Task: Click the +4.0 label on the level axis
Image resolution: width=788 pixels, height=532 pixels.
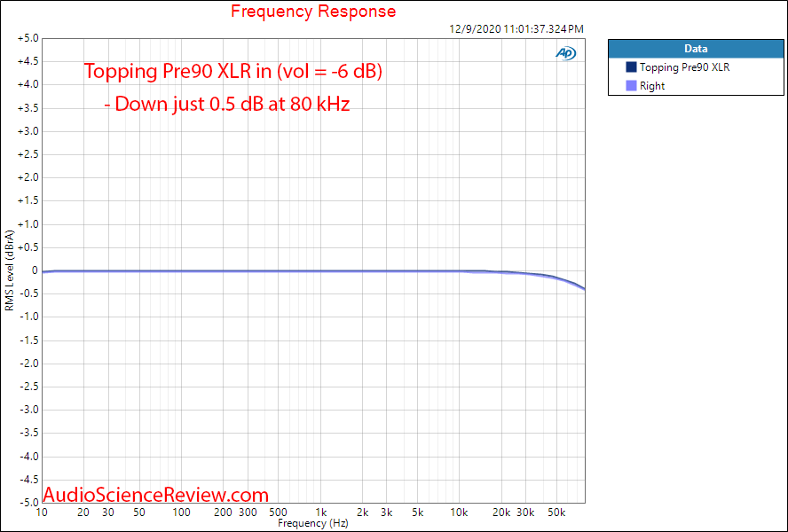Action: [28, 84]
